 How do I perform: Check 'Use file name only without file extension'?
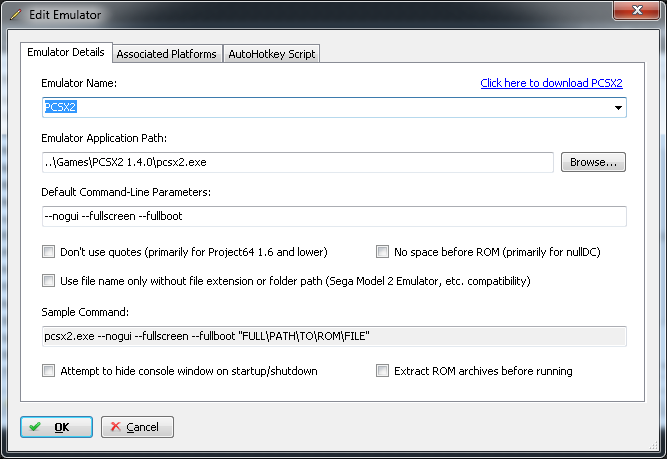coord(48,281)
